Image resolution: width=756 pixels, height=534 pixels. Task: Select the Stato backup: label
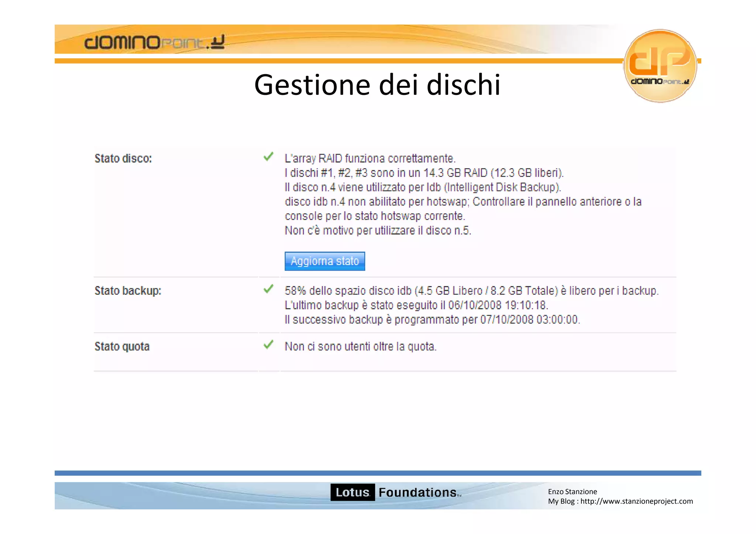[128, 291]
